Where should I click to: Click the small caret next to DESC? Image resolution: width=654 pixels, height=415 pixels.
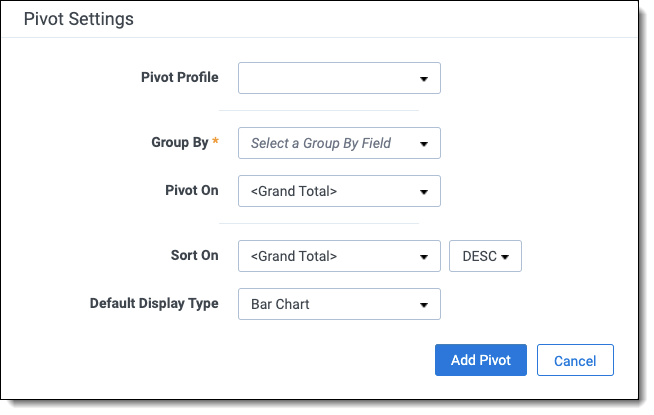[x=505, y=257]
